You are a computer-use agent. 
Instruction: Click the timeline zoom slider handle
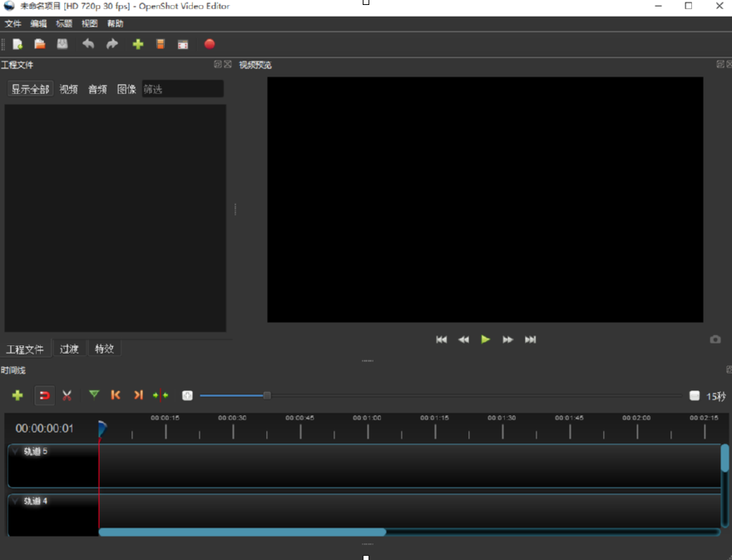point(267,395)
